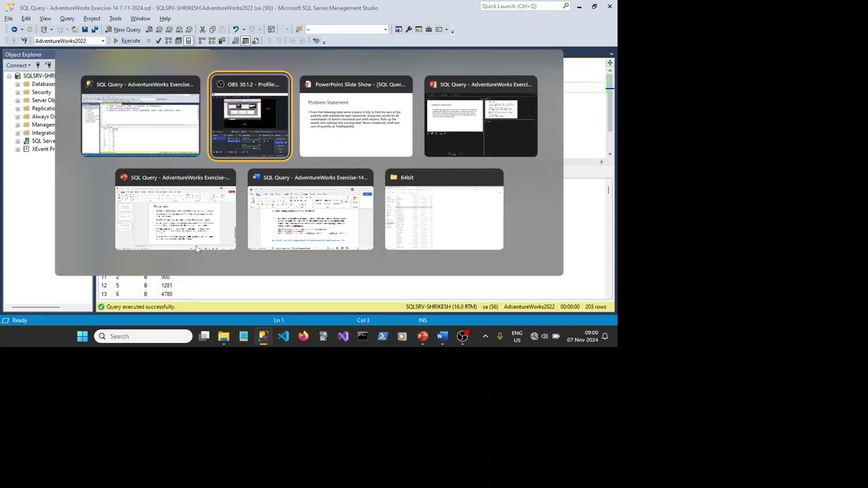Open the View menu
This screenshot has width=868, height=488.
[x=45, y=18]
